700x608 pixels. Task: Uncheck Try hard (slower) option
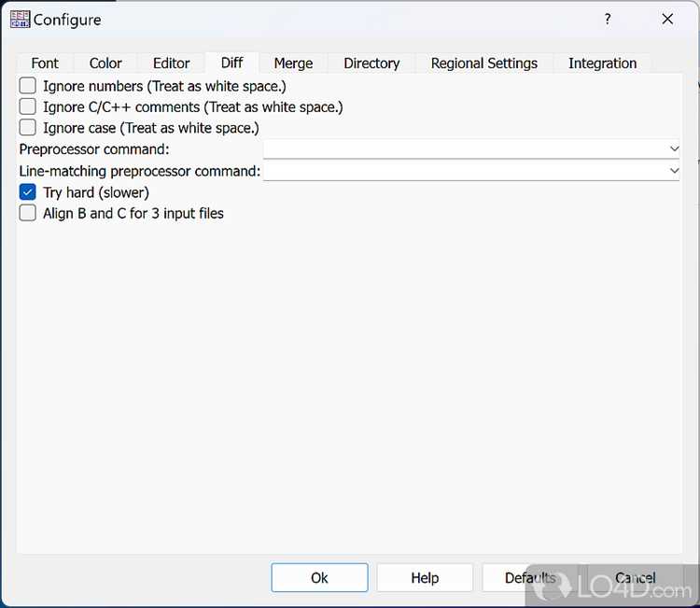[x=28, y=192]
